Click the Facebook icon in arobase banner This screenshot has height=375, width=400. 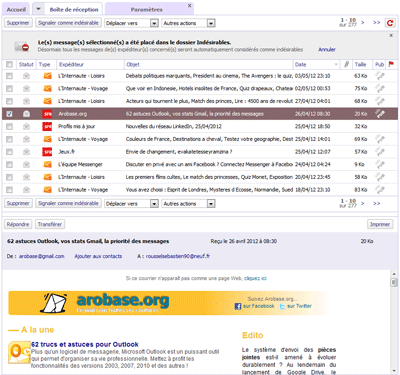[x=238, y=306]
